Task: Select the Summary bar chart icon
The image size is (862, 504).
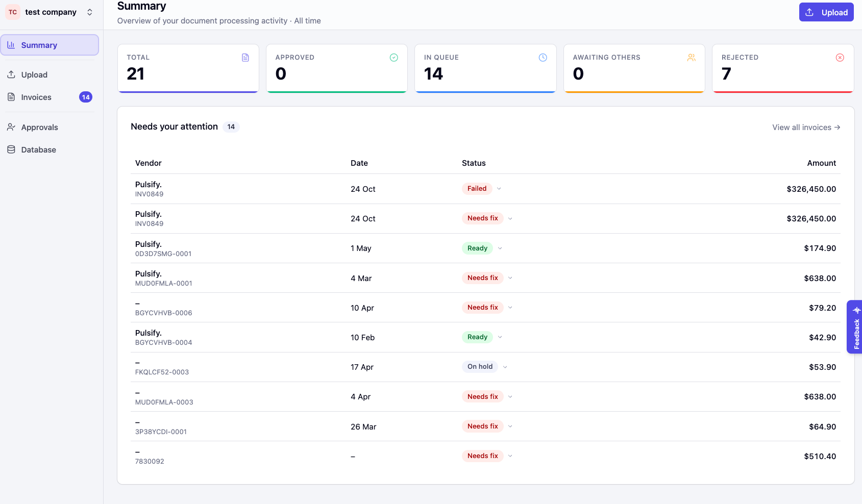Action: [x=11, y=45]
